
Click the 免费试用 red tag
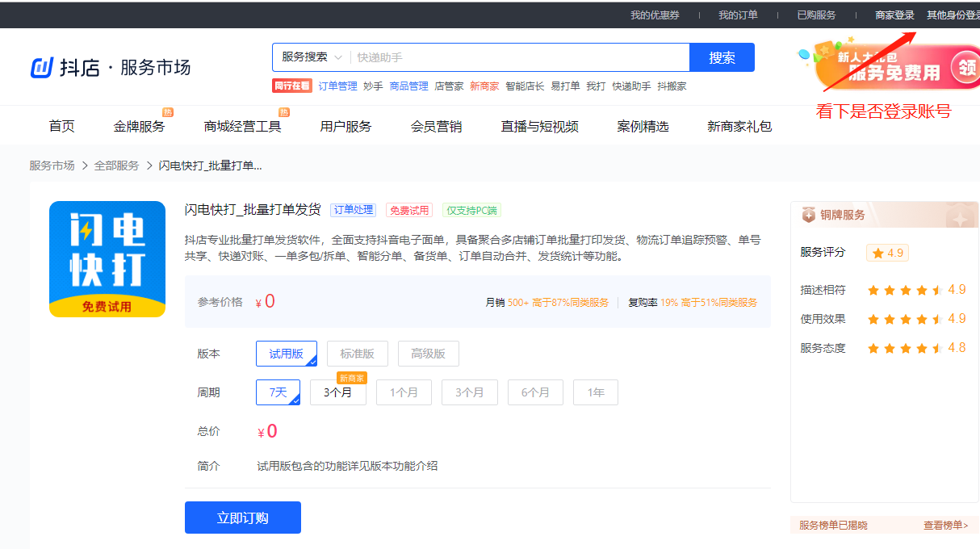[x=409, y=210]
